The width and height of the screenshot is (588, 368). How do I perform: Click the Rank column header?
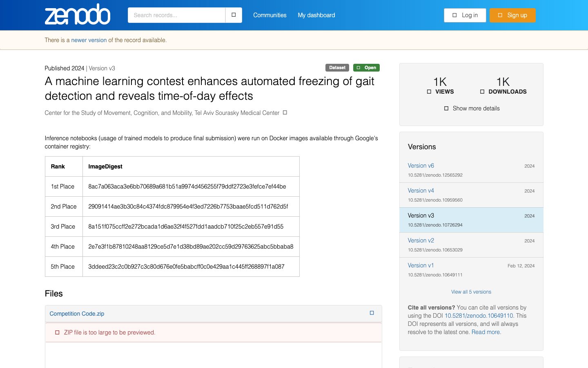pos(64,166)
